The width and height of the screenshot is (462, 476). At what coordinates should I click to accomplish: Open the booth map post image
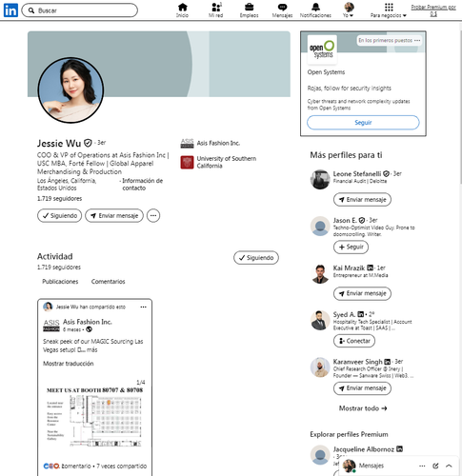coord(94,417)
